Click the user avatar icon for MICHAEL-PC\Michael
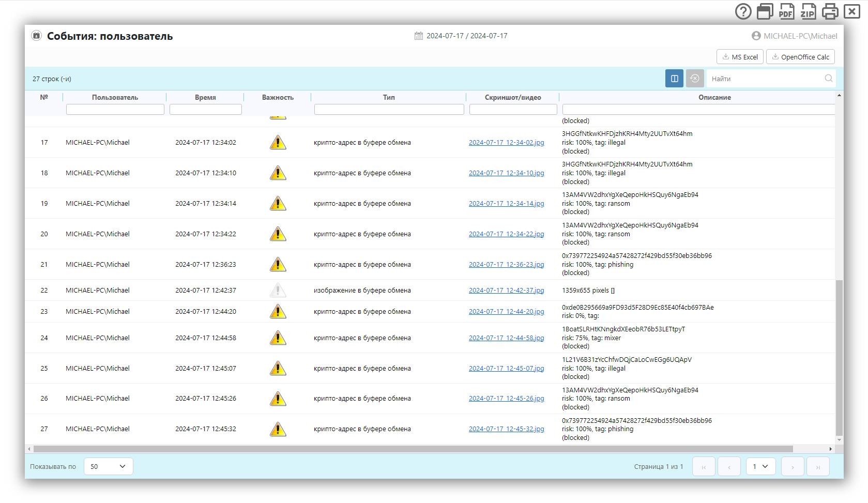The height and width of the screenshot is (503, 868). [x=756, y=36]
